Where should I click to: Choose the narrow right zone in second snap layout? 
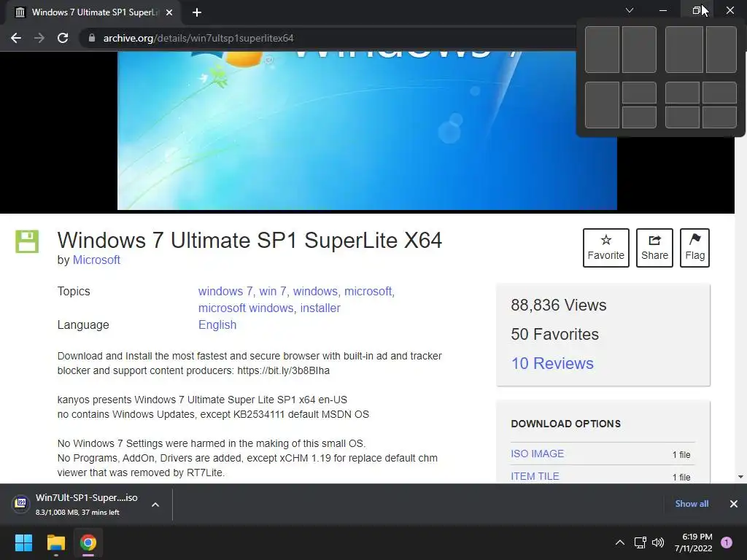coord(721,50)
